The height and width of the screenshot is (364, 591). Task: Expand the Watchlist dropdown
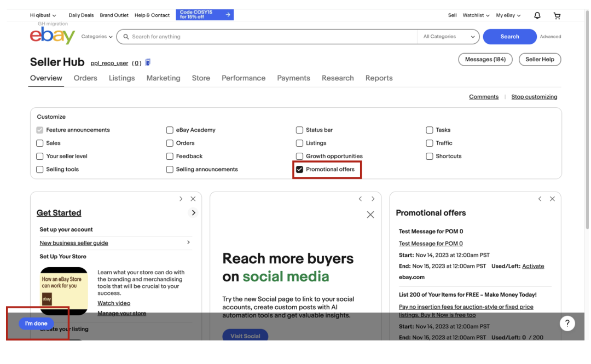pyautogui.click(x=476, y=15)
